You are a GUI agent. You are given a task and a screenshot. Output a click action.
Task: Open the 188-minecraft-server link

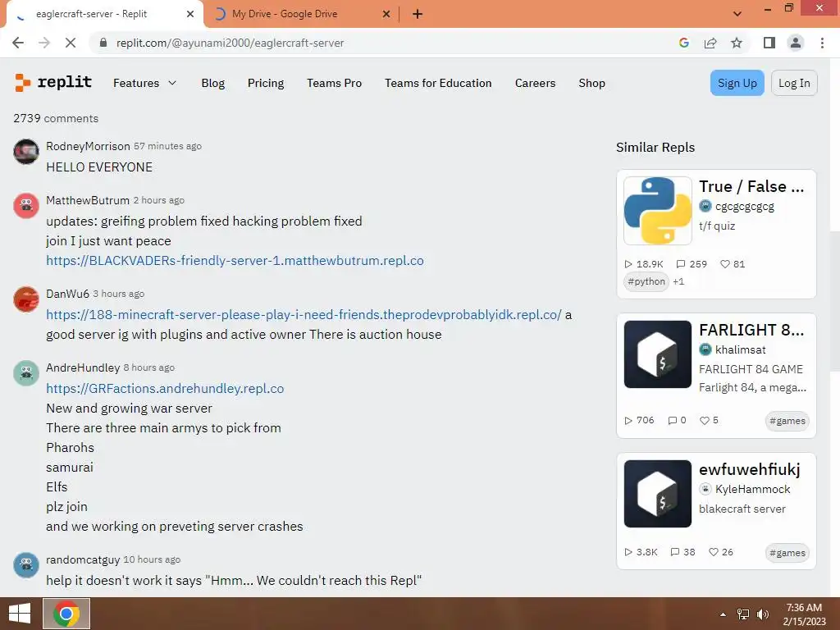click(x=304, y=314)
